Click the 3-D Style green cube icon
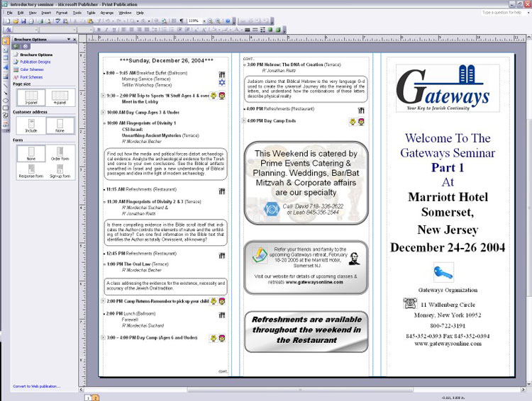 (278, 30)
